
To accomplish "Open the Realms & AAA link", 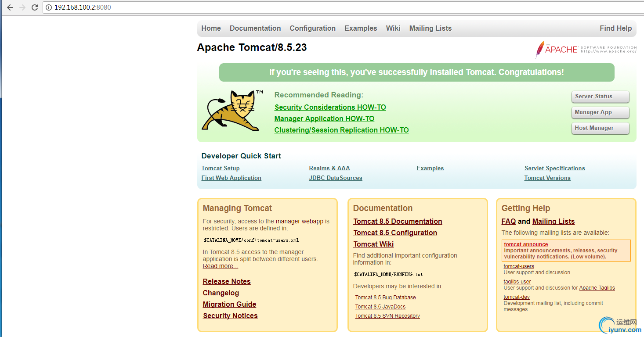I will click(329, 168).
